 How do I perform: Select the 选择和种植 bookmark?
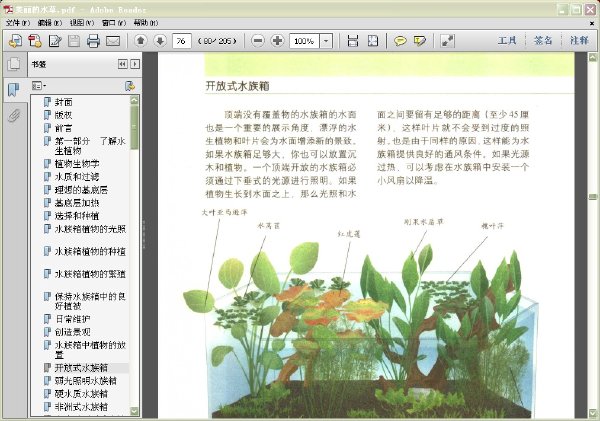pyautogui.click(x=77, y=216)
